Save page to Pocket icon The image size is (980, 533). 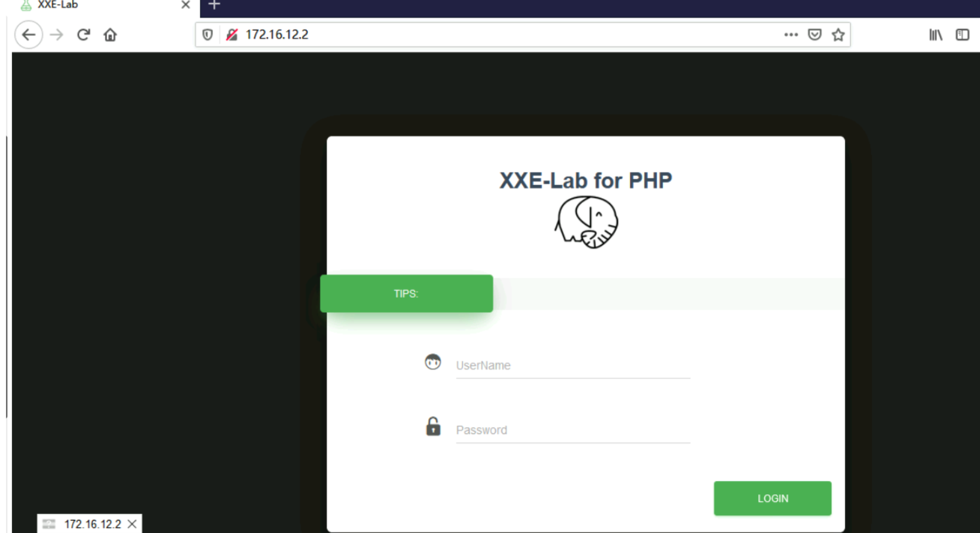coord(815,35)
